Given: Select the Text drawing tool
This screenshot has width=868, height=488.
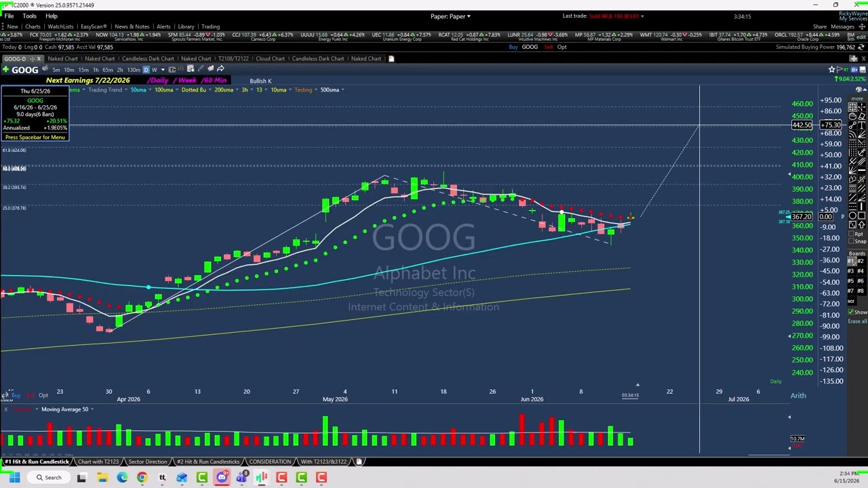Looking at the screenshot, I should point(862,127).
